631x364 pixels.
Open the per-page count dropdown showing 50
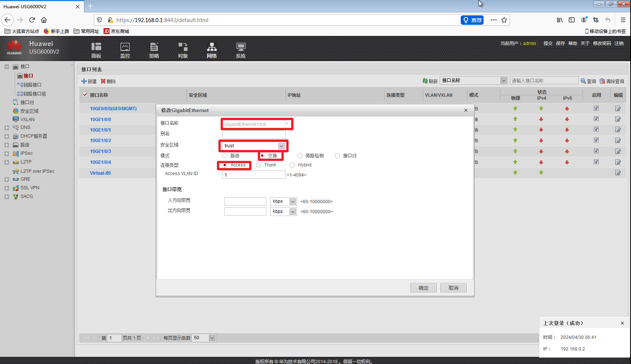(211, 338)
